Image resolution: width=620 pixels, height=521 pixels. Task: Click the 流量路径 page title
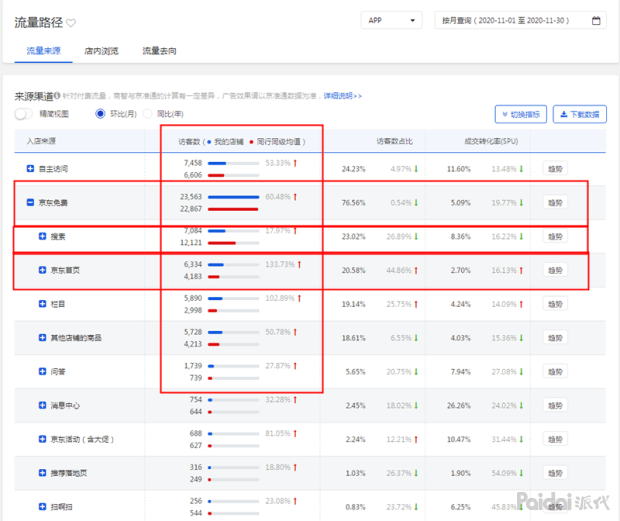tap(39, 23)
